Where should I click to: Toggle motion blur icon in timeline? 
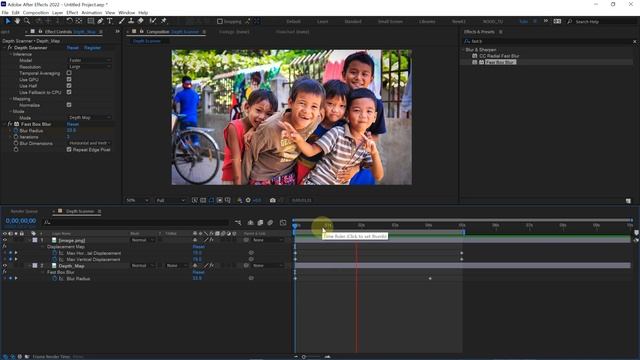click(x=270, y=223)
